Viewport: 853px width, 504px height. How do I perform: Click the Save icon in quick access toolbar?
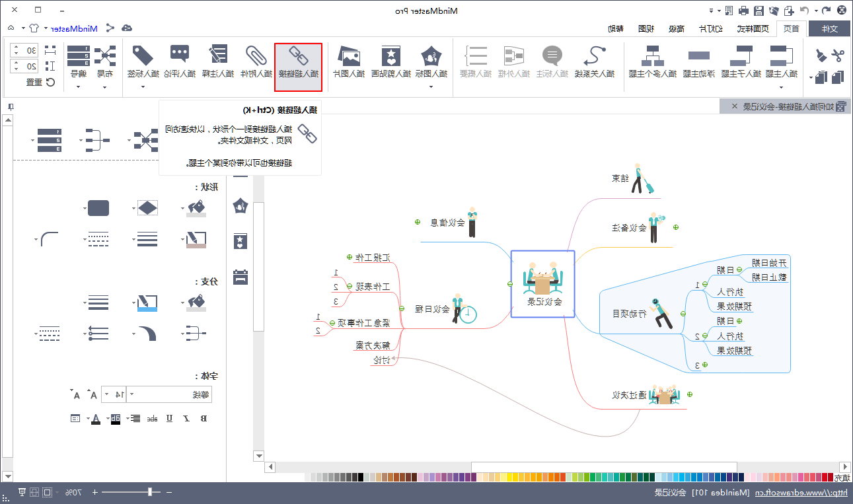(x=759, y=11)
